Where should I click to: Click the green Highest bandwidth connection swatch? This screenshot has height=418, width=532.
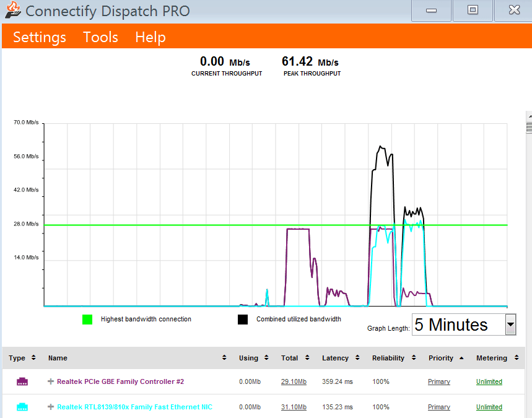click(87, 320)
